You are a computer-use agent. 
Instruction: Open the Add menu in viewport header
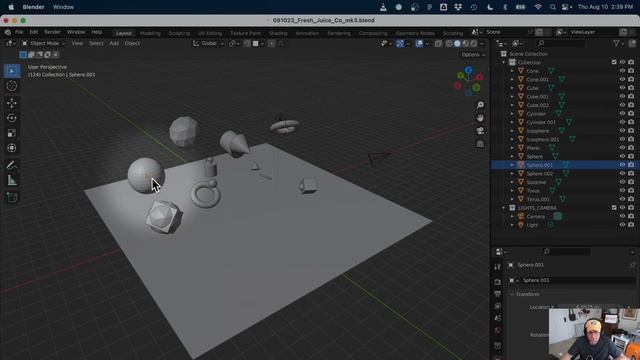tap(114, 43)
